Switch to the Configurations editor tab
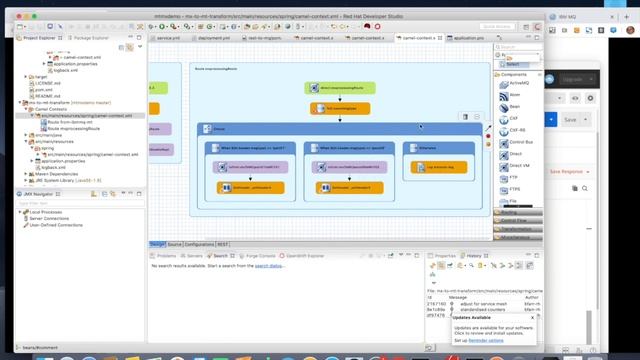The width and height of the screenshot is (640, 360). (199, 244)
